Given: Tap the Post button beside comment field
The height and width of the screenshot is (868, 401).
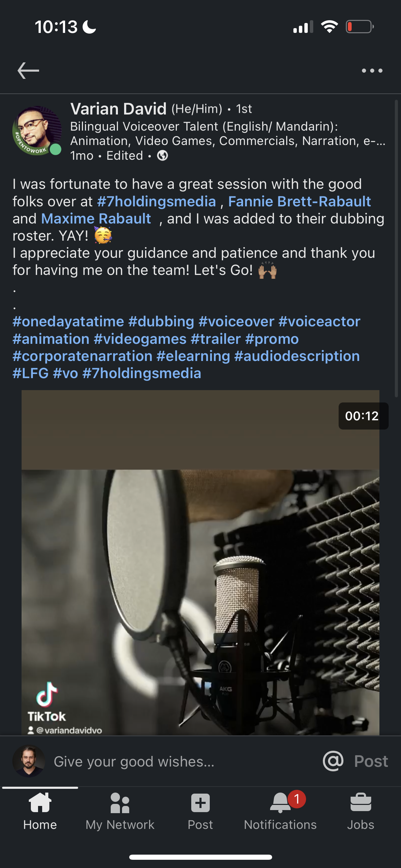Looking at the screenshot, I should (371, 761).
